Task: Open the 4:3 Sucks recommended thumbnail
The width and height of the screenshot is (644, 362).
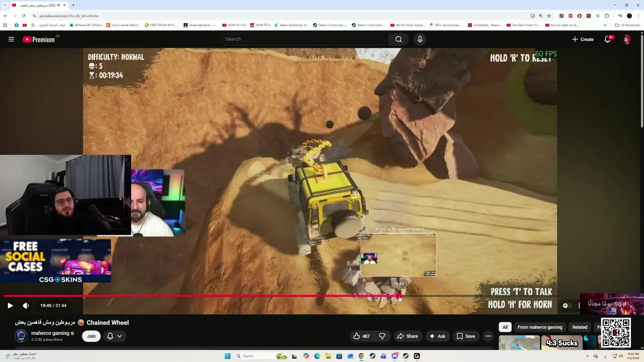Action: click(x=561, y=342)
